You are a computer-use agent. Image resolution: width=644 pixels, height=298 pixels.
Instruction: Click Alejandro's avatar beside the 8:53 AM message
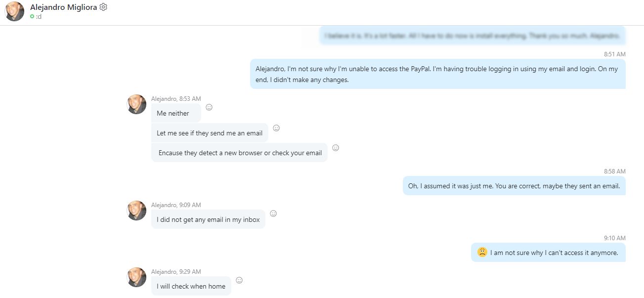[137, 104]
